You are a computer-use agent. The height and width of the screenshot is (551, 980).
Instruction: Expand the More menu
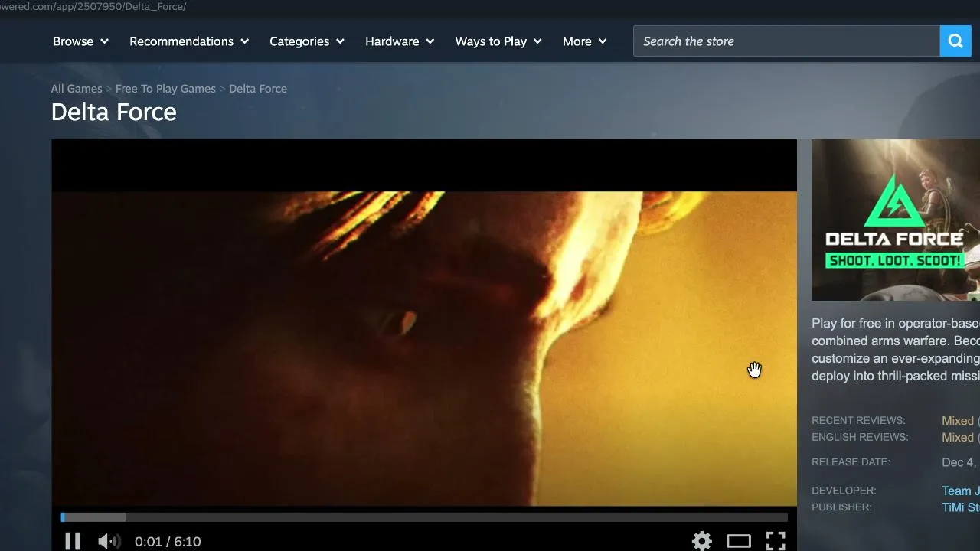(585, 41)
